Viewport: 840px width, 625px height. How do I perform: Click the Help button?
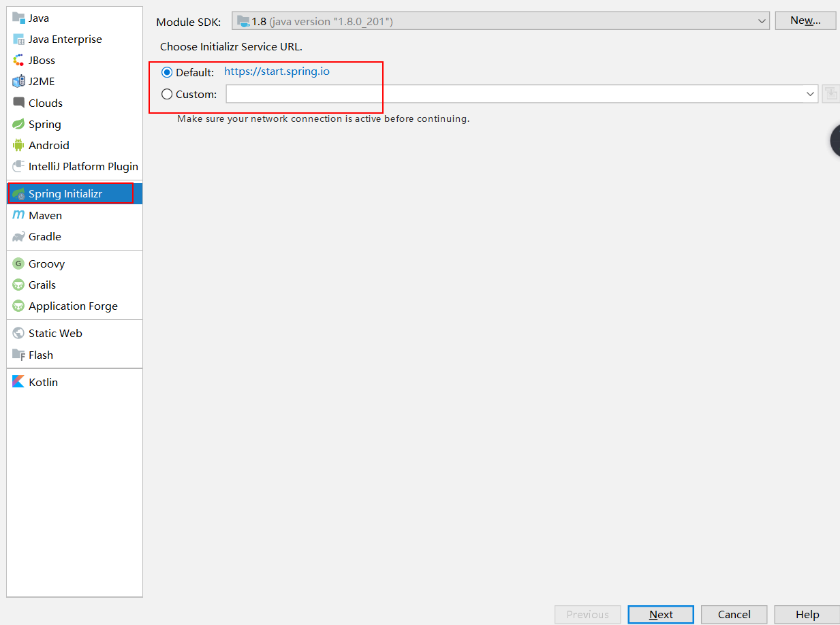coord(807,614)
